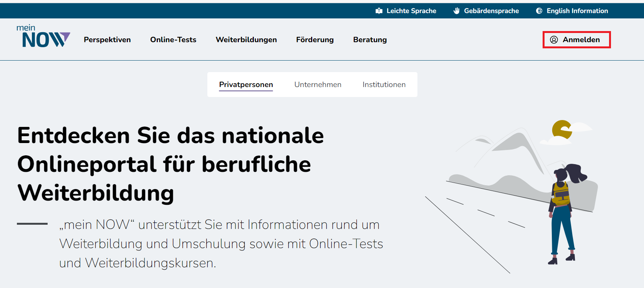Click the yellow sun in the illustration
Screen dimensions: 644x288
tap(562, 130)
